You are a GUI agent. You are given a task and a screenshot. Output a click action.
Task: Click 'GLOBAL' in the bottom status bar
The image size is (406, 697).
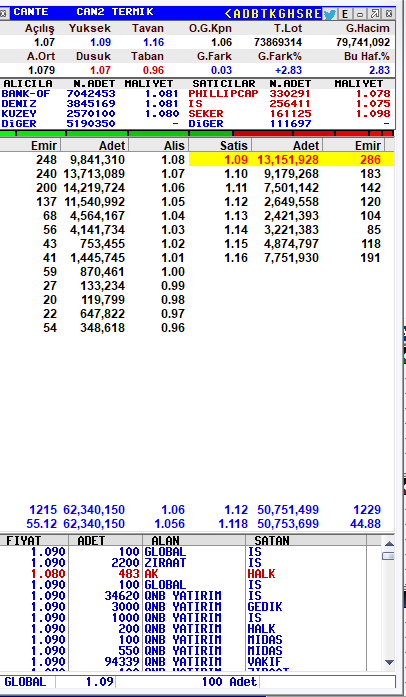click(25, 682)
